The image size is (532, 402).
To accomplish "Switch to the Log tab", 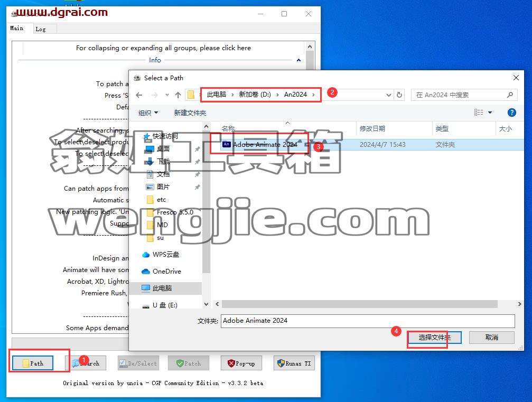I will 41,29.
